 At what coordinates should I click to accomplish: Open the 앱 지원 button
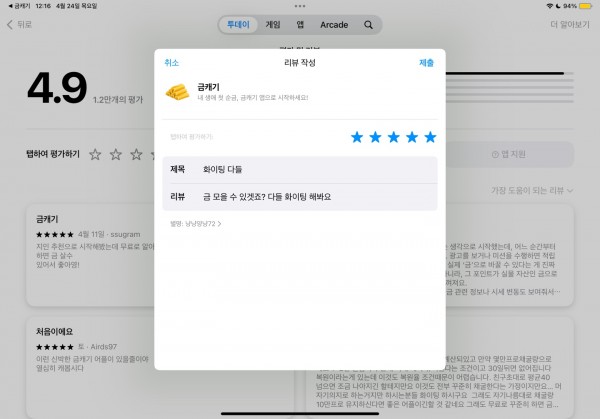click(x=509, y=154)
